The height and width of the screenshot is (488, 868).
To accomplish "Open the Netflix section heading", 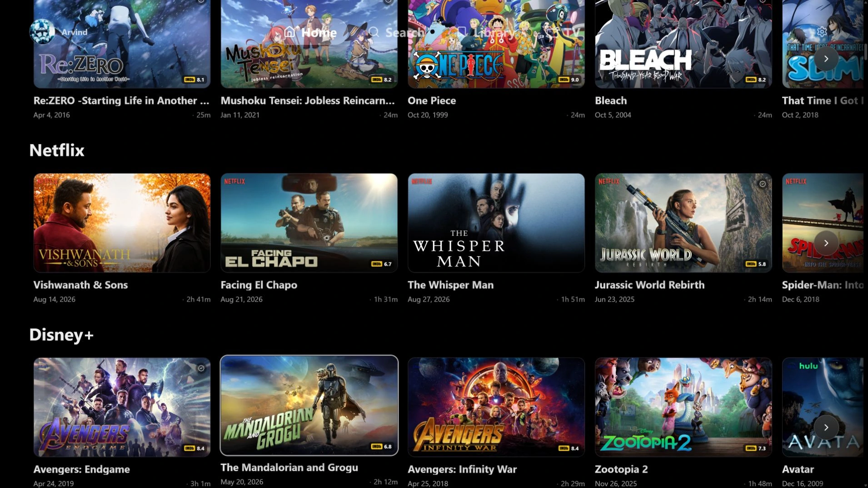I will coord(57,150).
